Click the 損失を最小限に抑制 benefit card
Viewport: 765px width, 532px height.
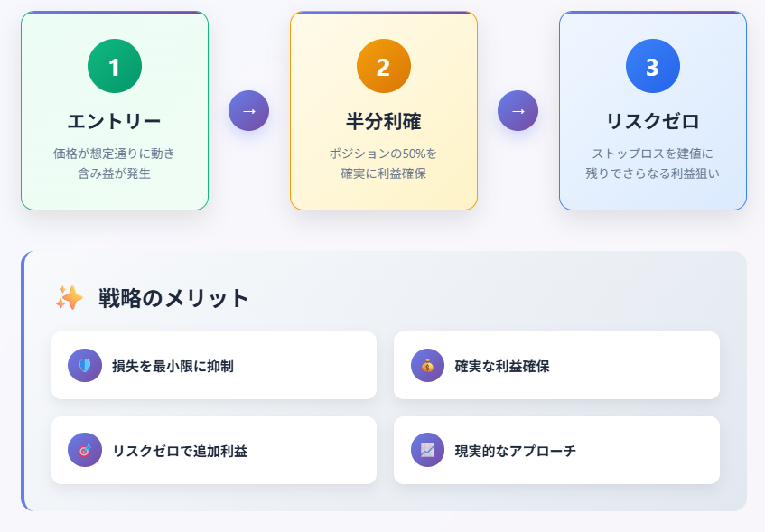tap(214, 366)
